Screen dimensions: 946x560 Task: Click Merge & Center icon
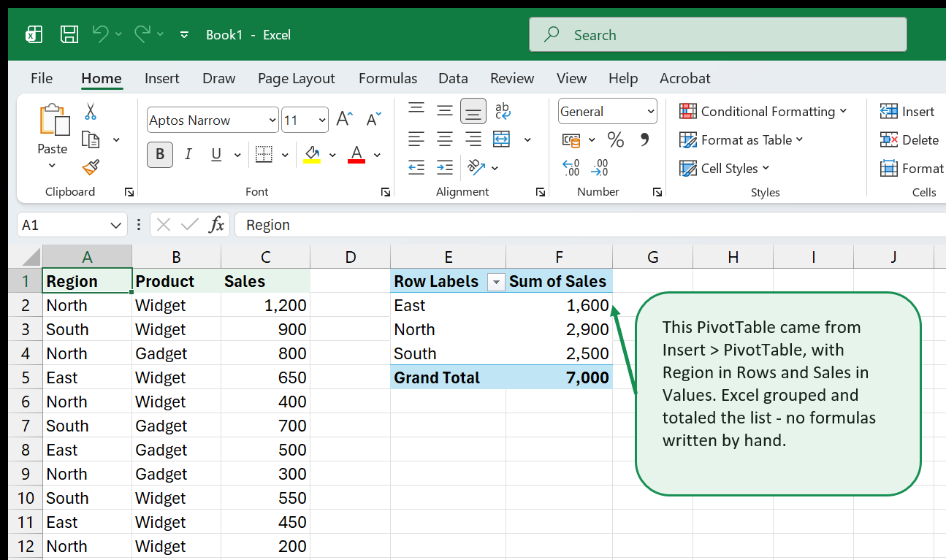click(x=502, y=139)
